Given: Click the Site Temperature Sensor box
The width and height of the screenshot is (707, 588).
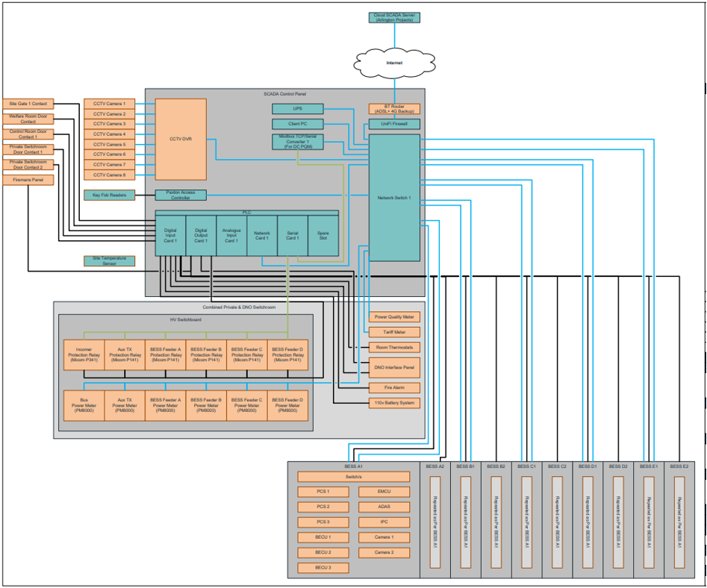Looking at the screenshot, I should pyautogui.click(x=110, y=260).
